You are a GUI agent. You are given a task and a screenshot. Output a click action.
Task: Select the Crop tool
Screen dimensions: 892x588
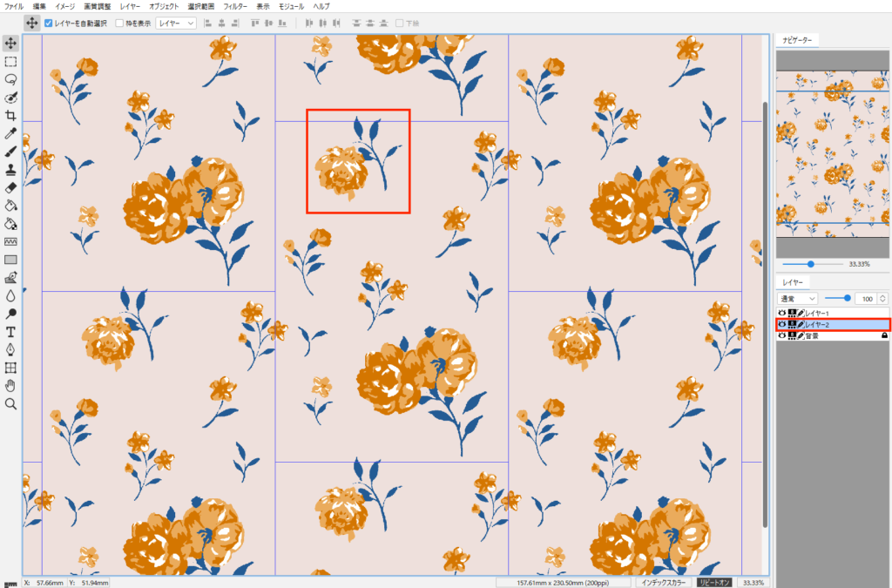10,116
